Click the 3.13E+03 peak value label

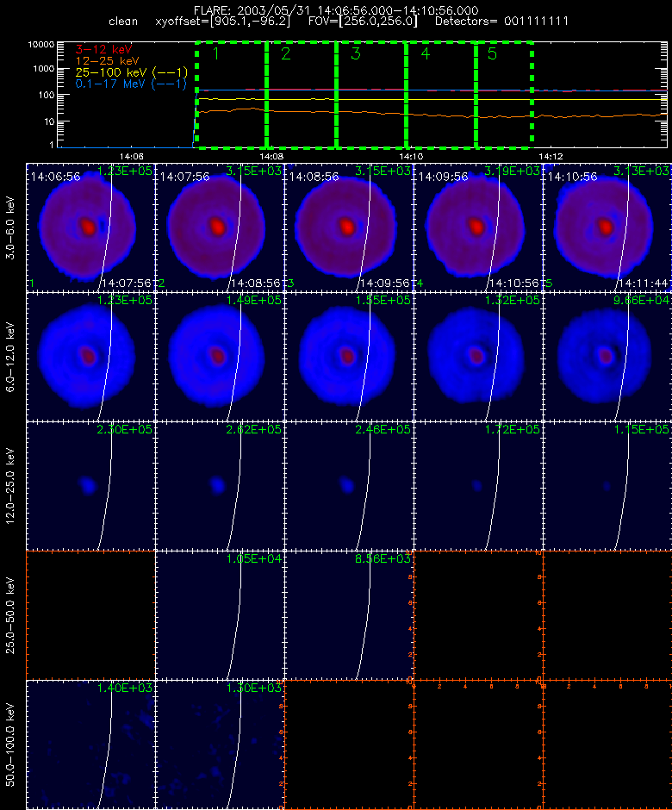click(x=641, y=171)
